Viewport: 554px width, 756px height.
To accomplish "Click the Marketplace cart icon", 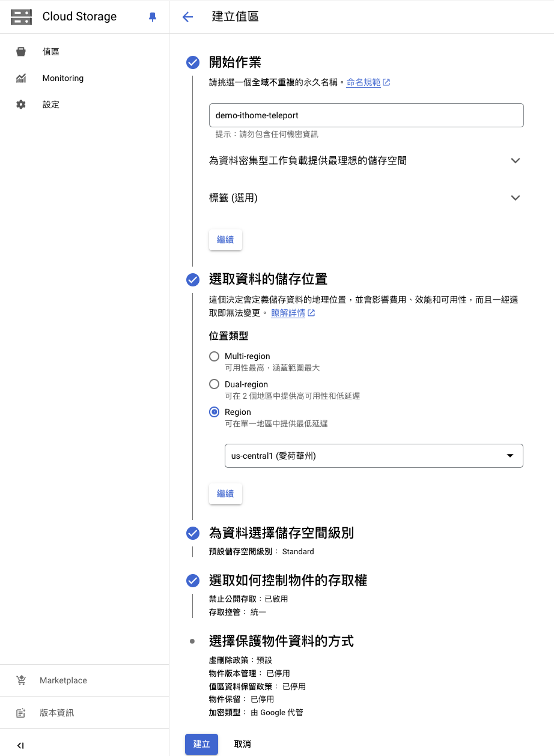I will (x=21, y=680).
